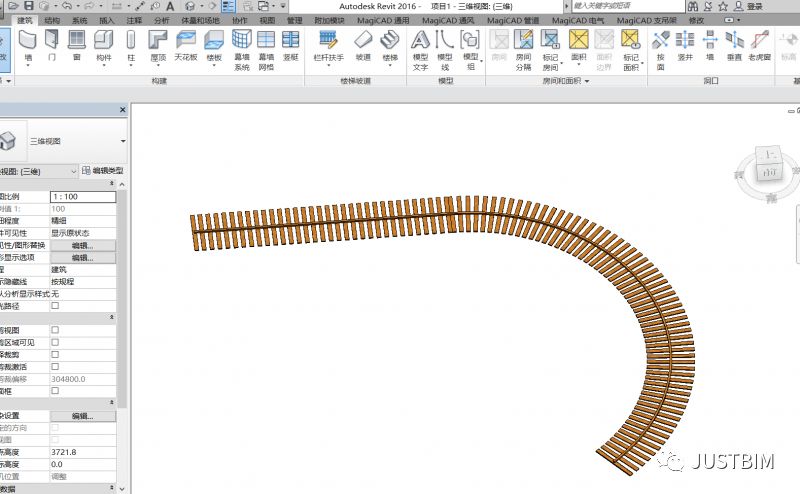Viewport: 800px width, 494px height.
Task: Toggle the section box (面框) checkbox
Action: pos(55,390)
